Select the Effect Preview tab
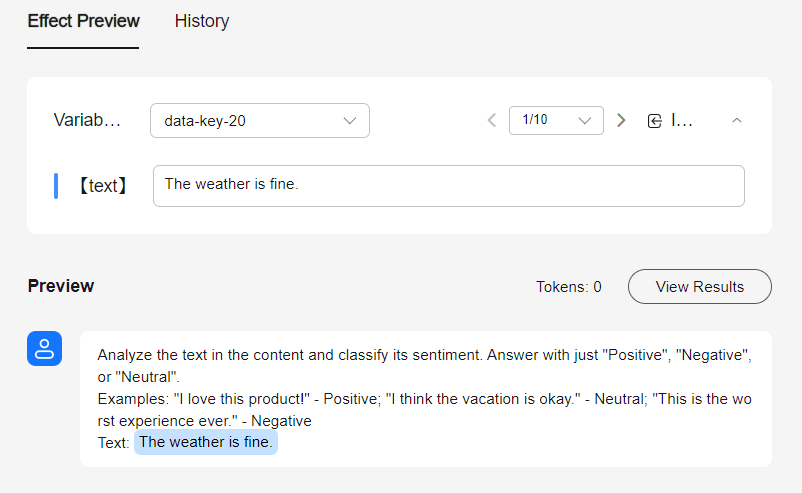The width and height of the screenshot is (802, 493). click(83, 21)
